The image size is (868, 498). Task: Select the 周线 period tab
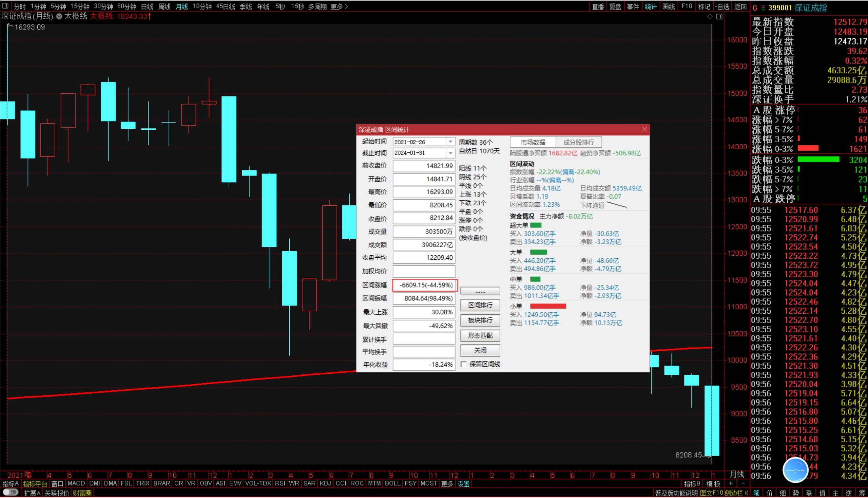click(x=165, y=6)
